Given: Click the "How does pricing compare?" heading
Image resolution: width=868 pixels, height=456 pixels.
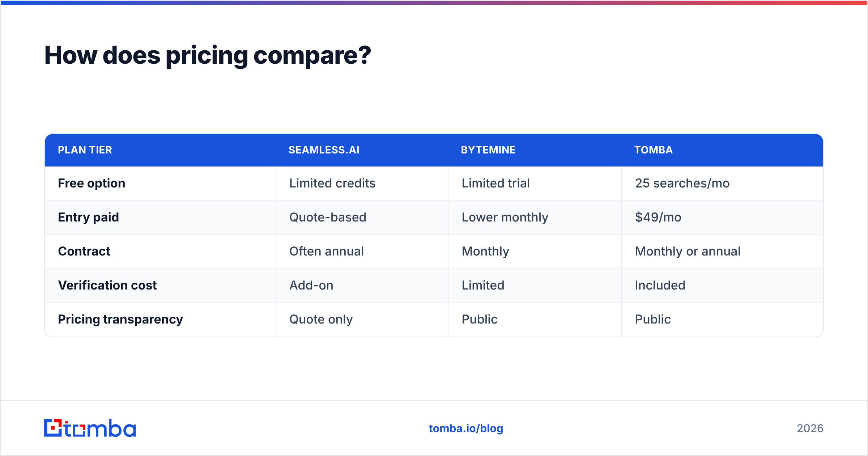Looking at the screenshot, I should click(x=208, y=55).
